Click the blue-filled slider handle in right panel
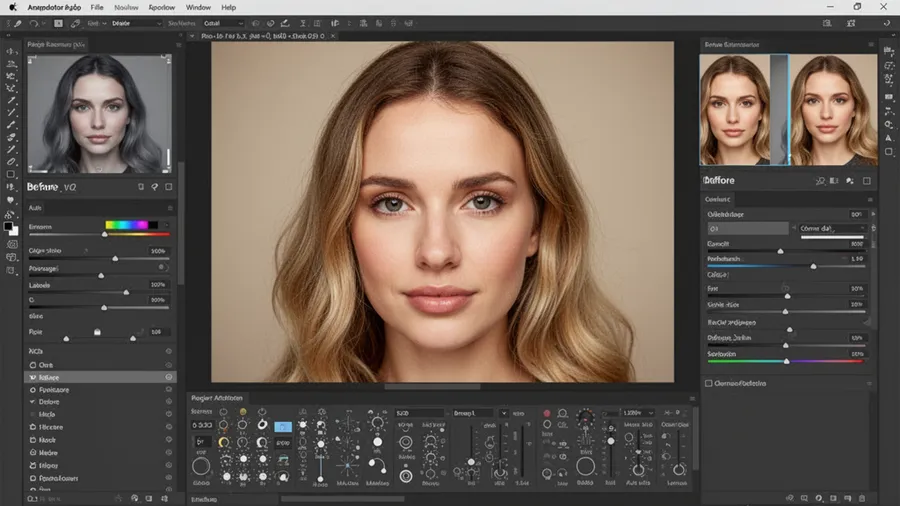Viewport: 900px width, 506px height. (x=813, y=266)
